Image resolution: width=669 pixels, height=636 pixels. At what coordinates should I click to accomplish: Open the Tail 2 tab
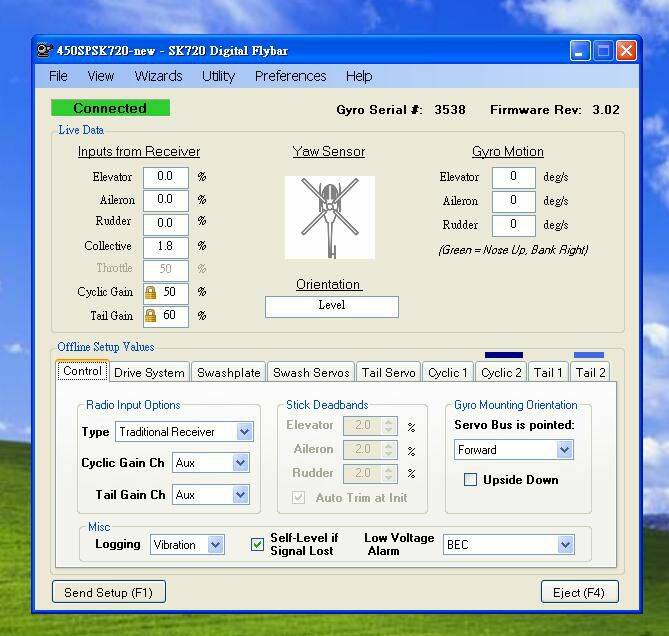(x=590, y=373)
